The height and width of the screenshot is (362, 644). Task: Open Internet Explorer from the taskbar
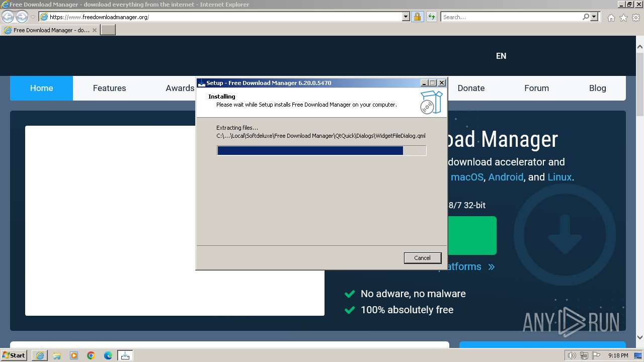click(40, 355)
